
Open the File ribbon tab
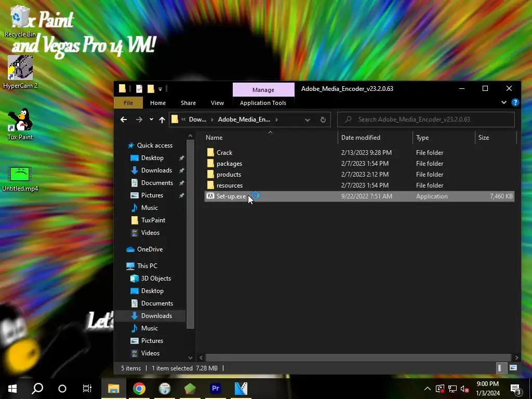(128, 103)
